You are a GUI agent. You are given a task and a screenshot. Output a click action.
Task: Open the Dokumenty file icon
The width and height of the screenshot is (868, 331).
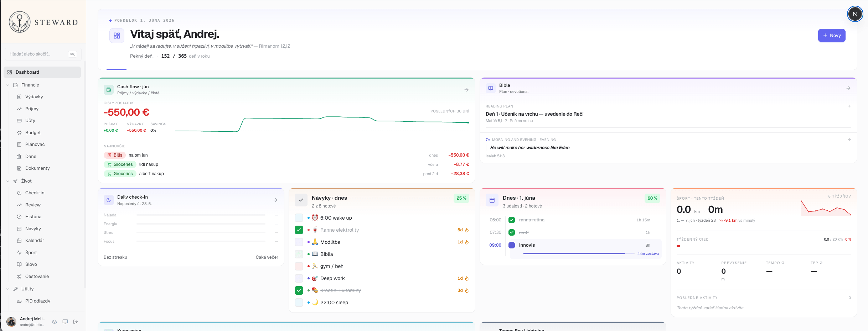tap(19, 168)
